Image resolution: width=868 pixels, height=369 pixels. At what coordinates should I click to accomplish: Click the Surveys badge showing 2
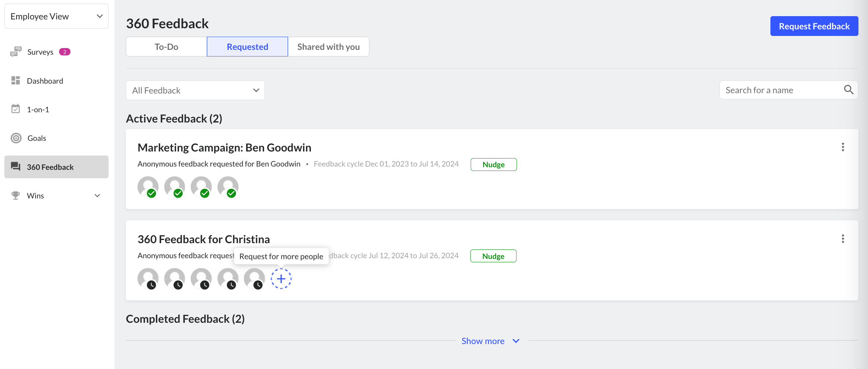(x=65, y=52)
